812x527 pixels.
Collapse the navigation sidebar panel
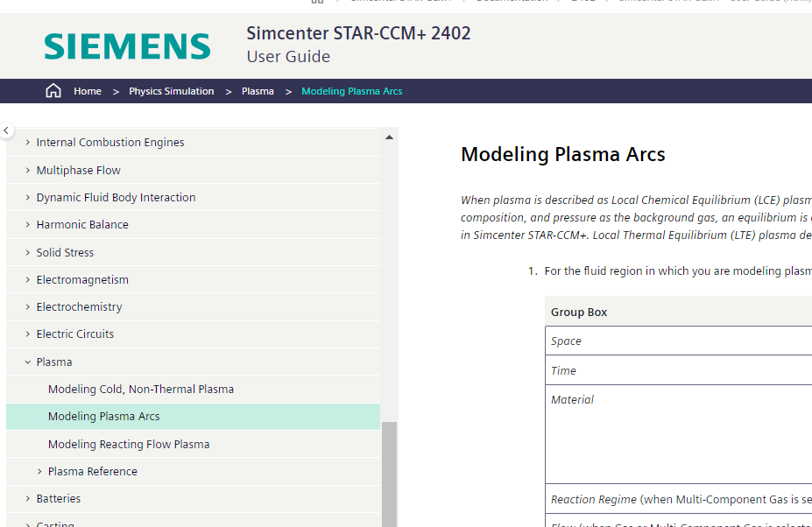click(6, 130)
